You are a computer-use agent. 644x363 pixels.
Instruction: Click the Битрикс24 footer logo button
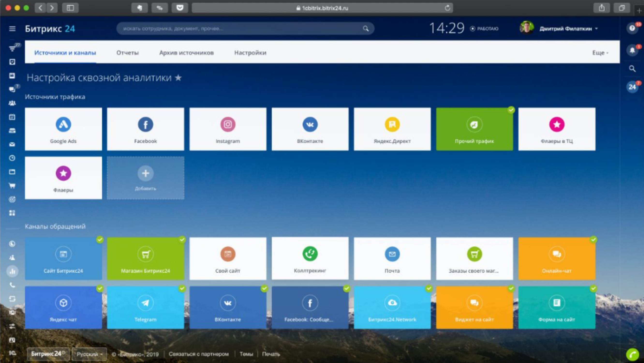tap(48, 354)
